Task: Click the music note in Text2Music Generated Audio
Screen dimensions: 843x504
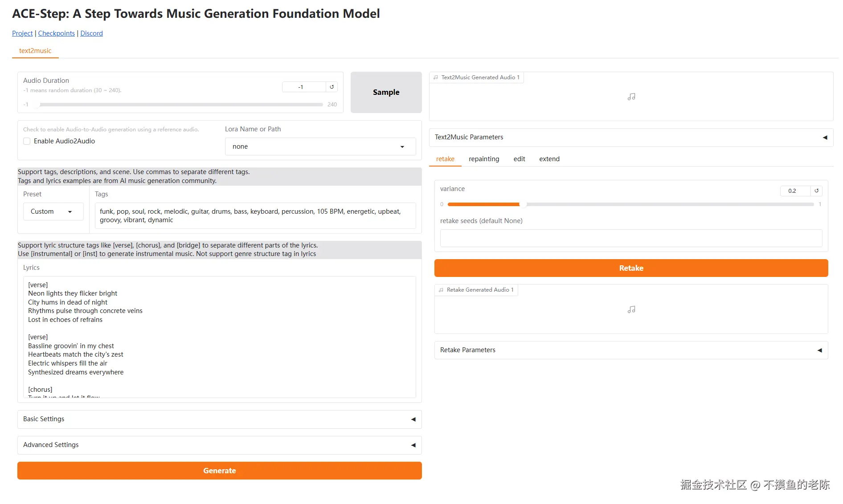Action: click(631, 97)
